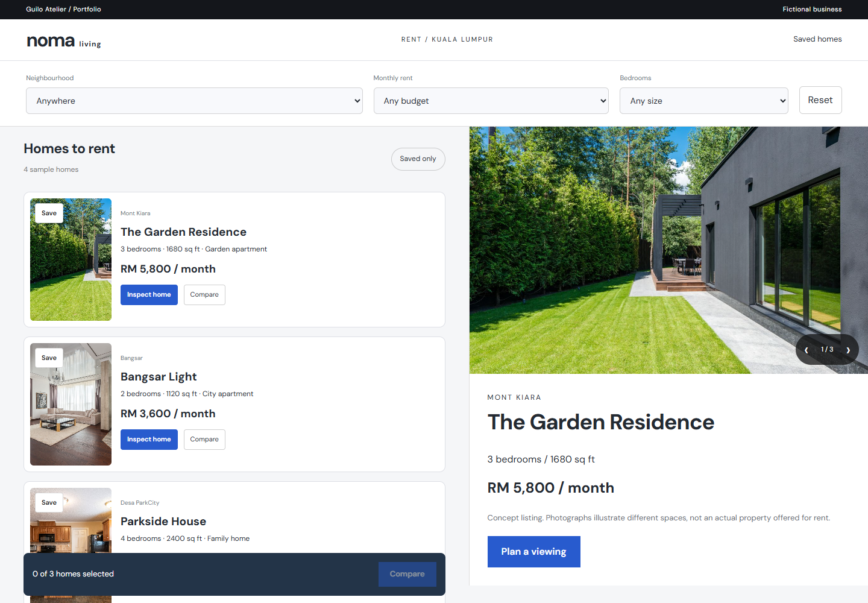
Task: Open Saved homes in header
Action: coord(817,39)
